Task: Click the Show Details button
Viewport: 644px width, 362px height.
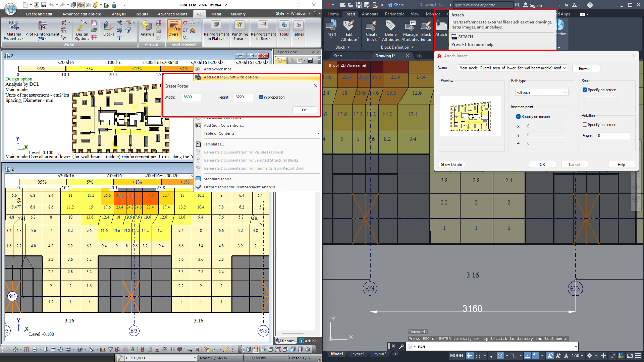Action: point(451,165)
